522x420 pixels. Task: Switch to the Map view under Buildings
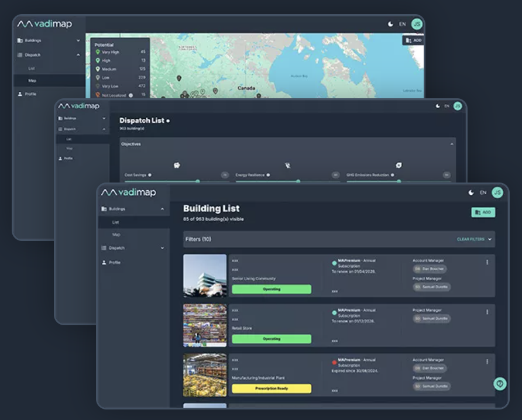[116, 234]
